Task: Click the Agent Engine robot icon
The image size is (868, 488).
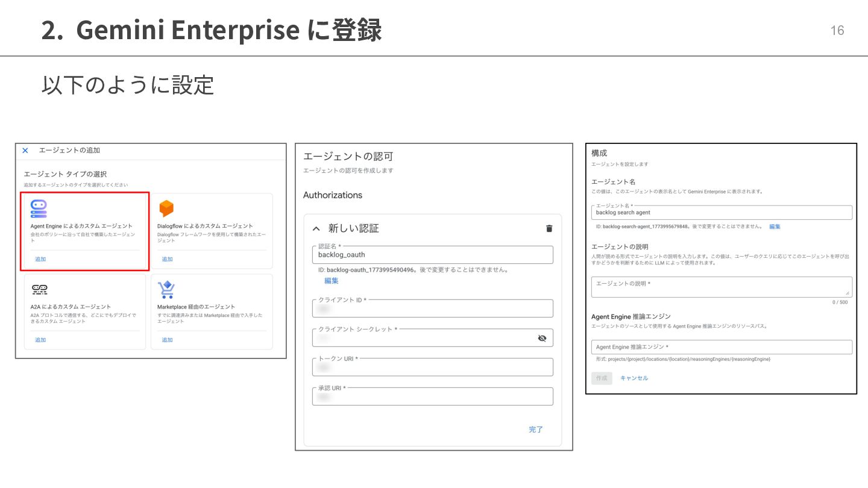Action: pos(39,208)
